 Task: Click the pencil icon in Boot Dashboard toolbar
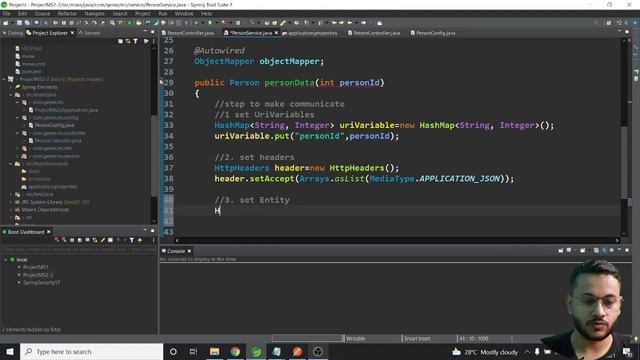coord(103,240)
